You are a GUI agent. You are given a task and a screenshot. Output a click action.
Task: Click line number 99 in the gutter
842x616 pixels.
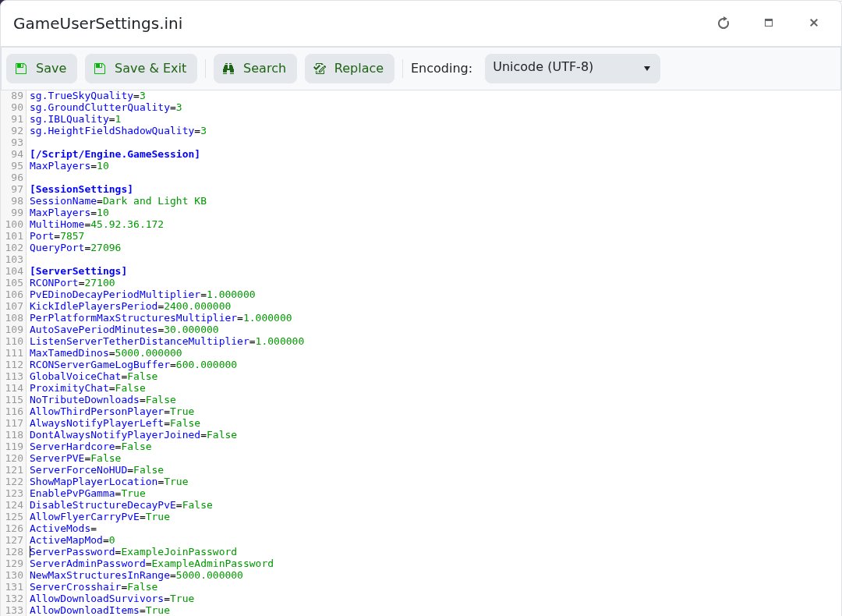click(x=17, y=213)
